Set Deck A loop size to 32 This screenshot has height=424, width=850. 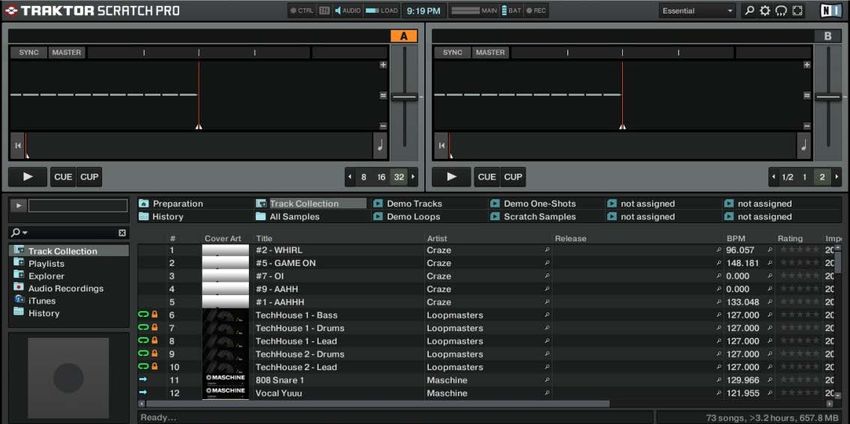click(399, 177)
